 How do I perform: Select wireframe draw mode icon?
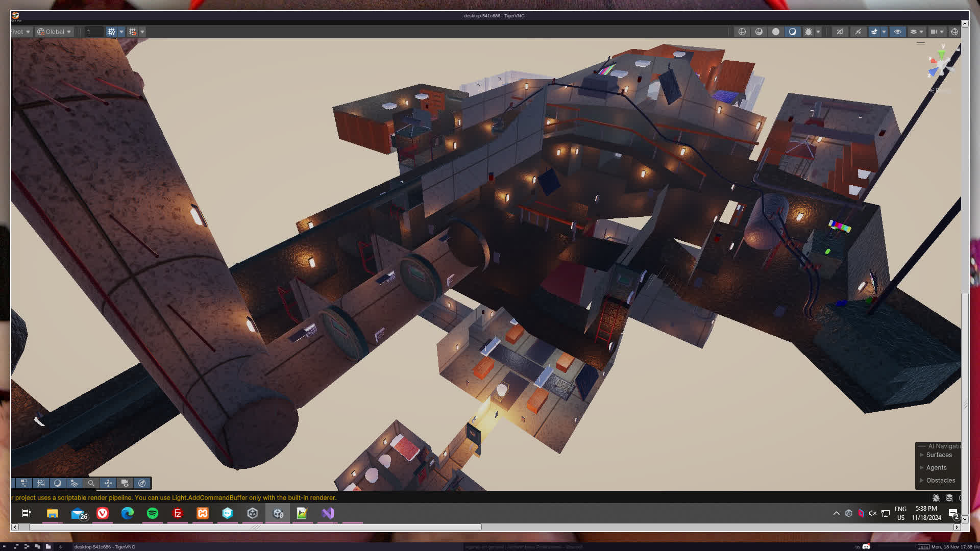click(742, 32)
